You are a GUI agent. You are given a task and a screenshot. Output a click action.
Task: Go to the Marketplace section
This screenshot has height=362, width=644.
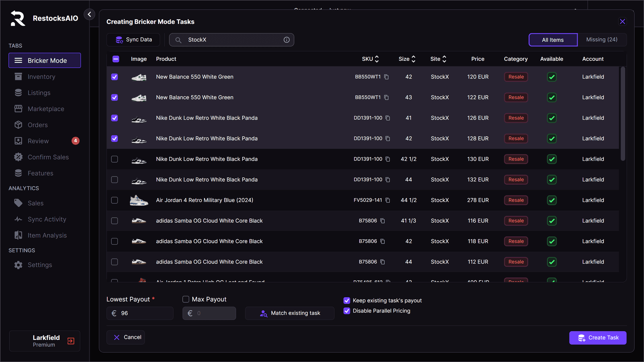pos(45,109)
